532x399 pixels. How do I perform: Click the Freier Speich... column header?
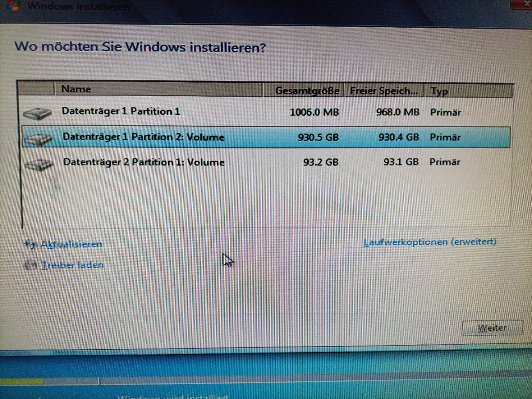coord(384,91)
